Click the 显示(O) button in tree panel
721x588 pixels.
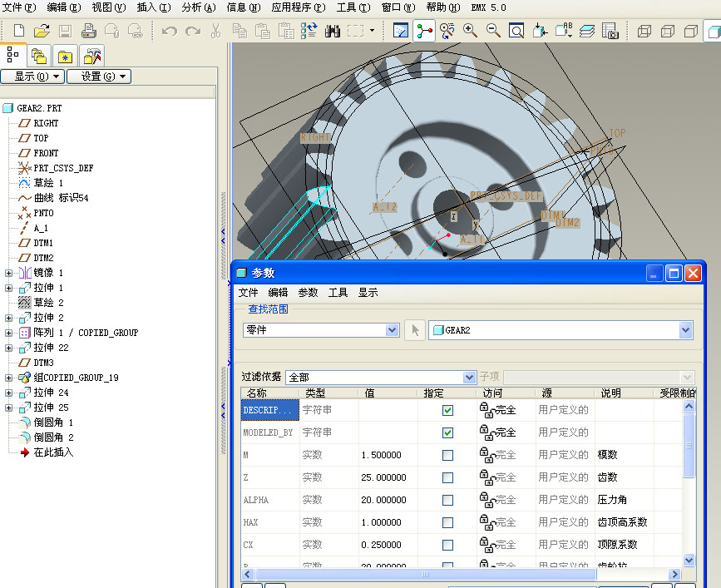click(x=32, y=77)
